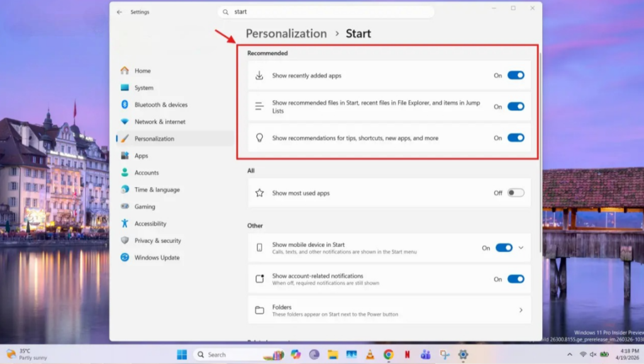This screenshot has width=644, height=364.
Task: Open Accessibility settings
Action: 175,224
